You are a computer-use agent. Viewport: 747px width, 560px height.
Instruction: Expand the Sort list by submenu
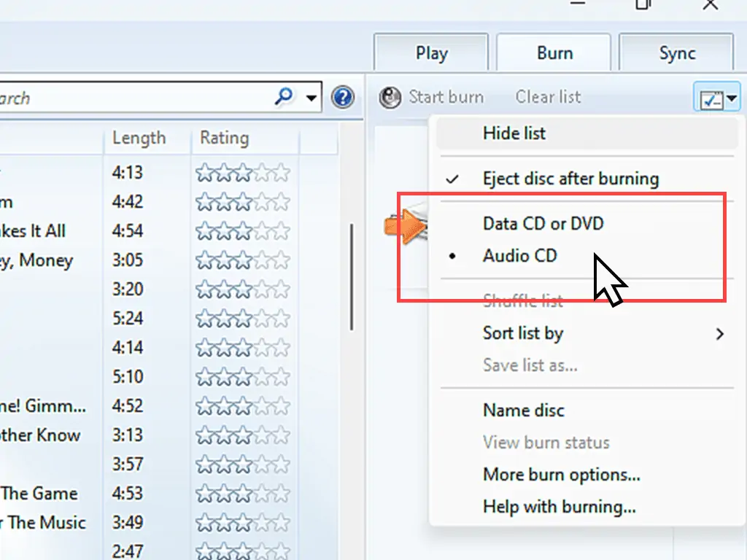pyautogui.click(x=523, y=334)
